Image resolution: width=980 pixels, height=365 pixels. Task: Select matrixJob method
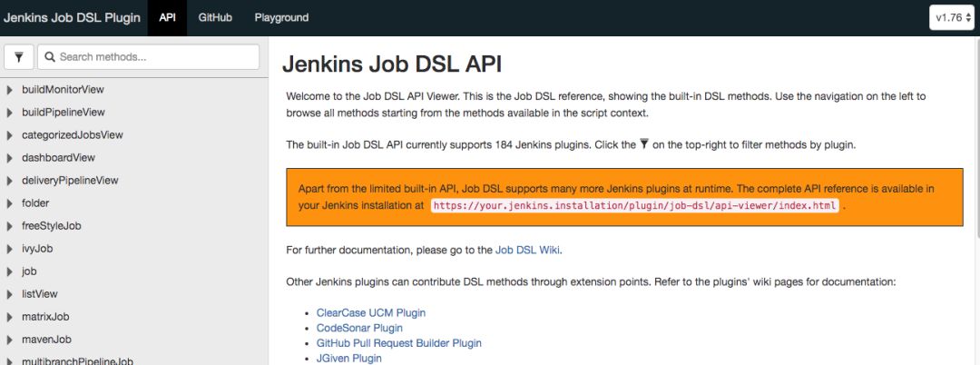click(x=45, y=317)
